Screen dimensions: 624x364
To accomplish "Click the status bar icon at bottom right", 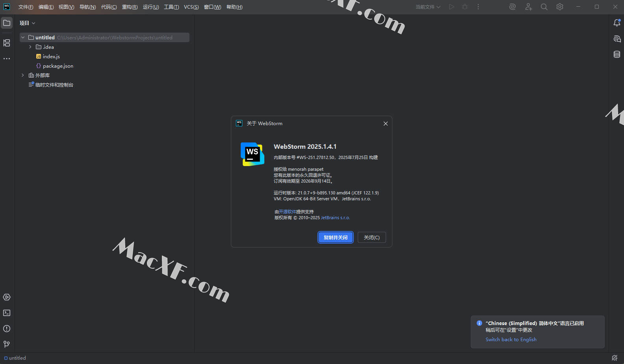I will click(615, 358).
